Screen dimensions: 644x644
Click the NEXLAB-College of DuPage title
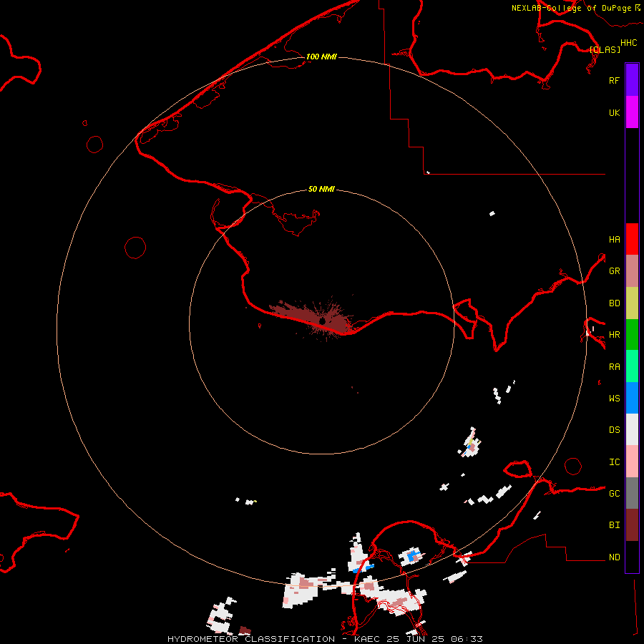pos(571,8)
